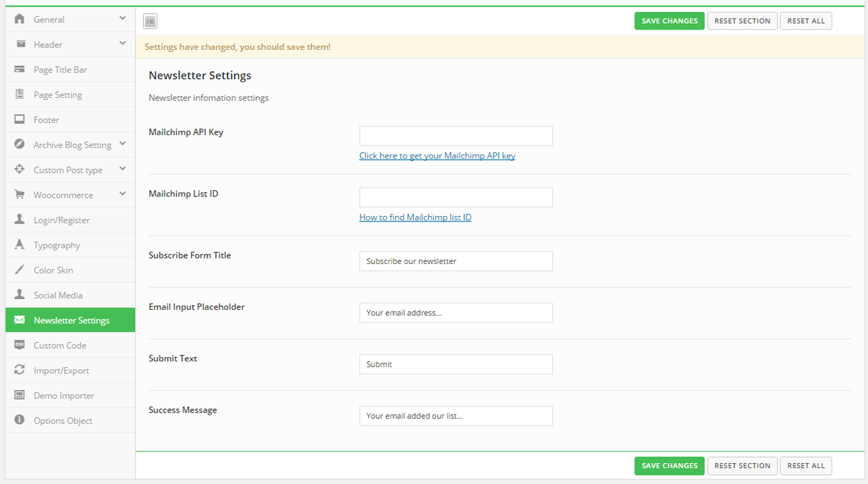Screen dimensions: 868x484
Task: Expand the Custom Post type chevron
Action: point(122,169)
